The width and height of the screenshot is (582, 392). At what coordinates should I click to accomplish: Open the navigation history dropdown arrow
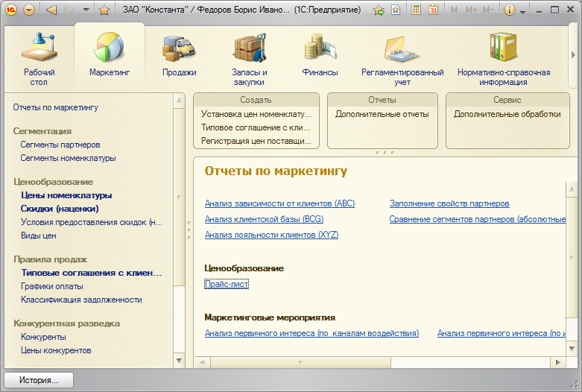tap(86, 10)
